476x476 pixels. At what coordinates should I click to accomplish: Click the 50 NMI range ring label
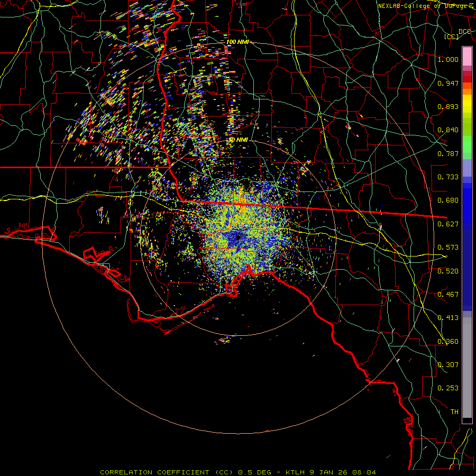(238, 140)
